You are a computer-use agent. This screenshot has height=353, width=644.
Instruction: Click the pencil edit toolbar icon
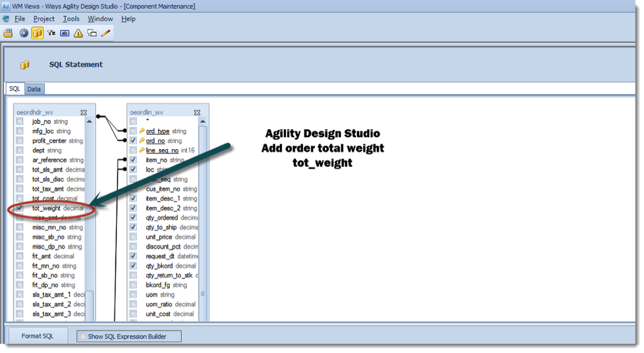pos(106,33)
